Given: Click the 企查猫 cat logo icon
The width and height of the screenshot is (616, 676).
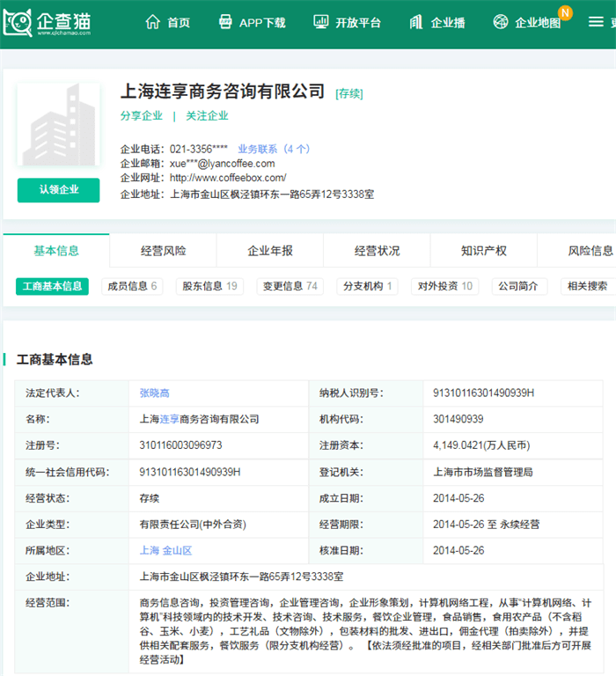Looking at the screenshot, I should click(x=18, y=22).
